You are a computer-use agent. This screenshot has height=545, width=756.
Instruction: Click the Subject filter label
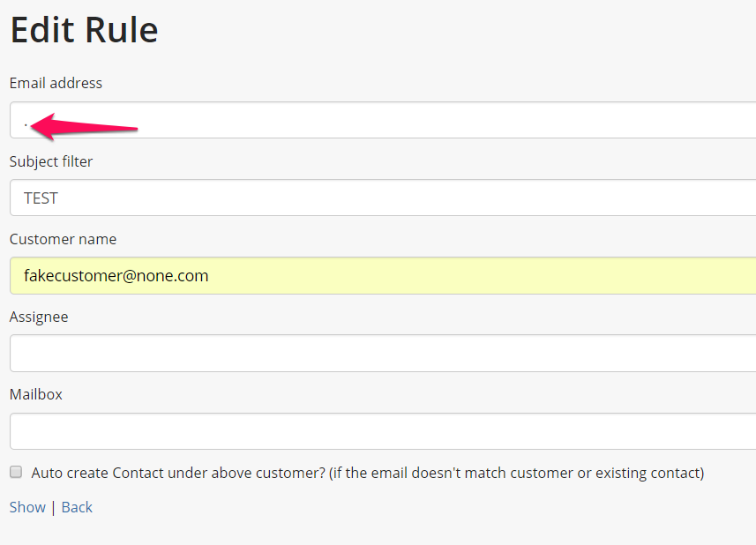pos(51,161)
